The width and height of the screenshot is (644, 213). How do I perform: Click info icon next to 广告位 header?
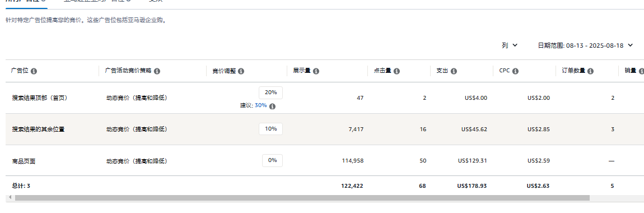pos(34,71)
